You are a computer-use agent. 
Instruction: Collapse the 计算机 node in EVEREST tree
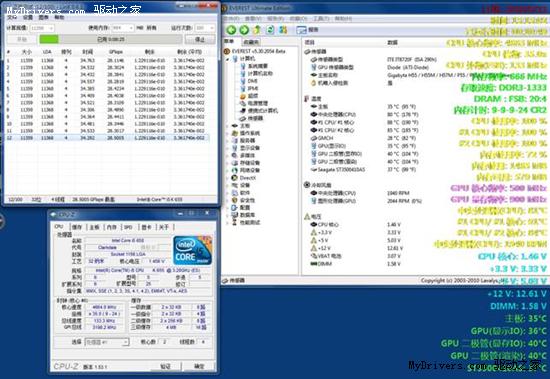pos(227,59)
